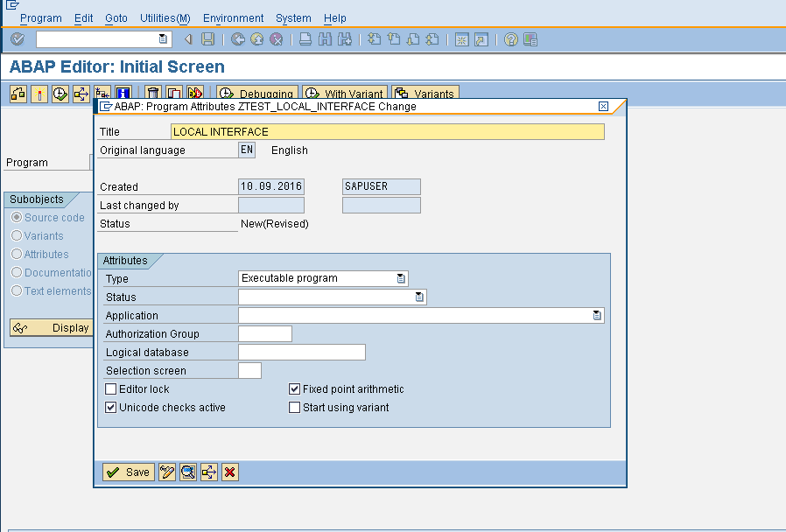This screenshot has height=532, width=786.
Task: Open the Environment menu
Action: pyautogui.click(x=233, y=17)
